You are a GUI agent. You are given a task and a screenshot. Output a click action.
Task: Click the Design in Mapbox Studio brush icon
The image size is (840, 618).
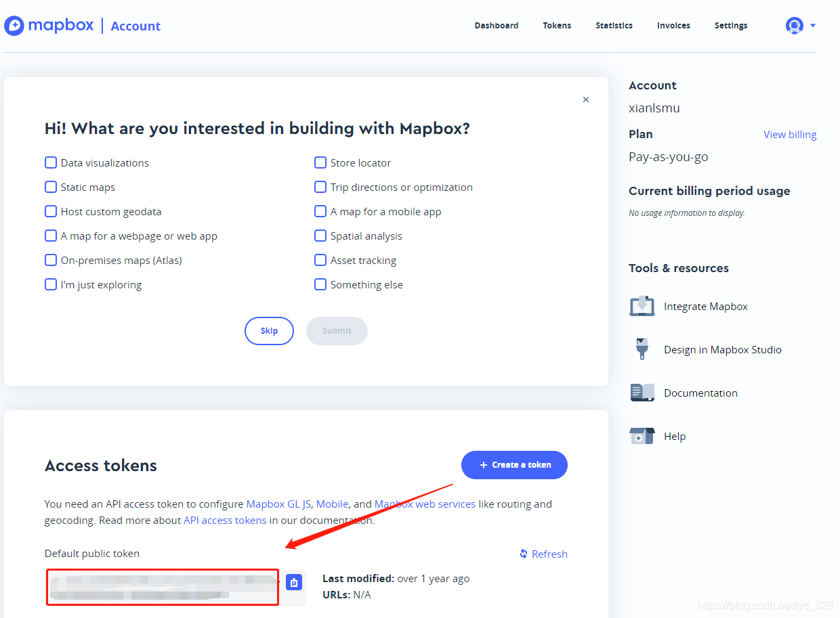(642, 349)
